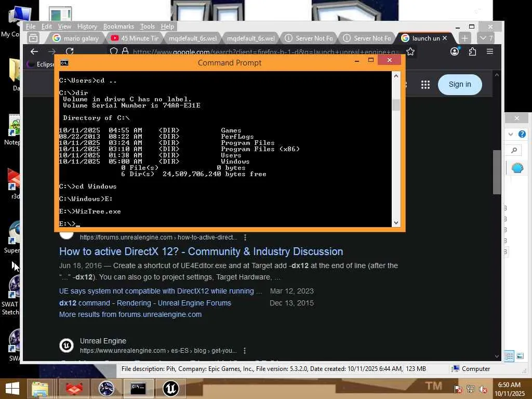532x399 pixels.
Task: Click the Unreal Engine site favicon
Action: tap(66, 345)
